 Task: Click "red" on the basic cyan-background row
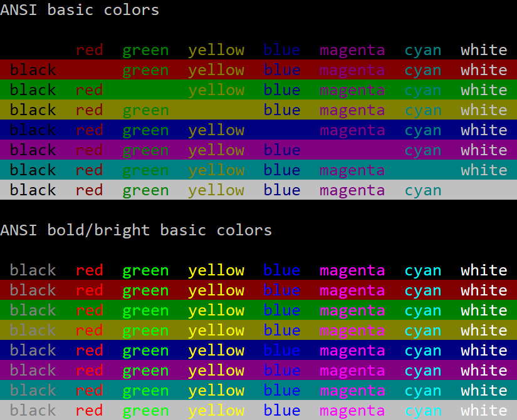89,170
